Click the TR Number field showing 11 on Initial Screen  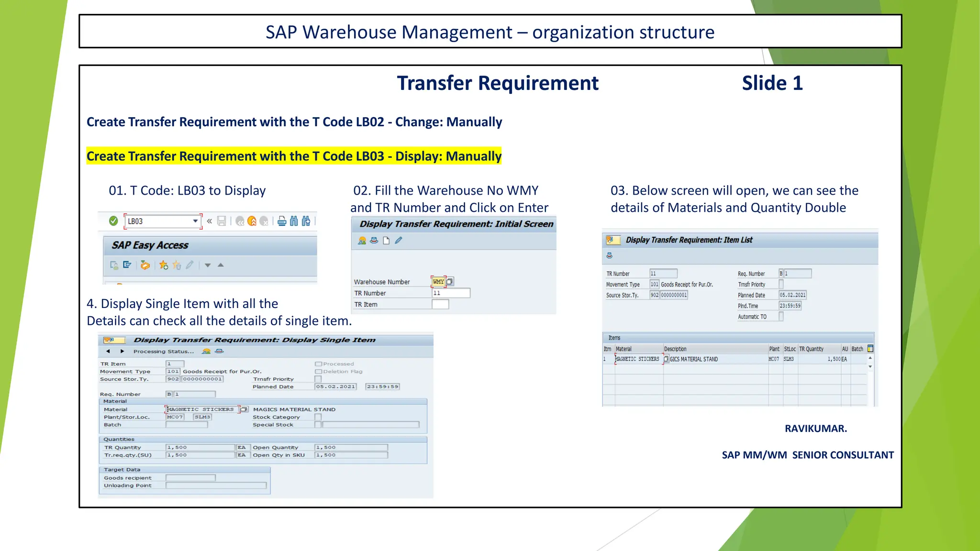pos(451,293)
